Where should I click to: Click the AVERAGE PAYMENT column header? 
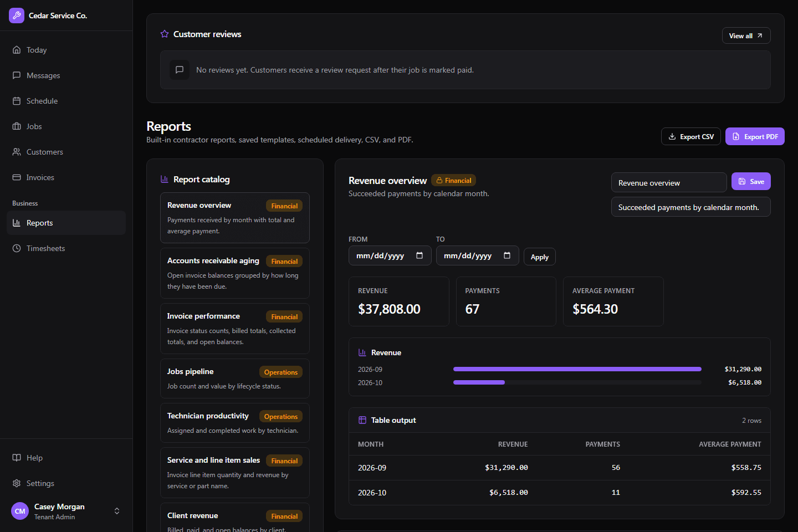730,444
